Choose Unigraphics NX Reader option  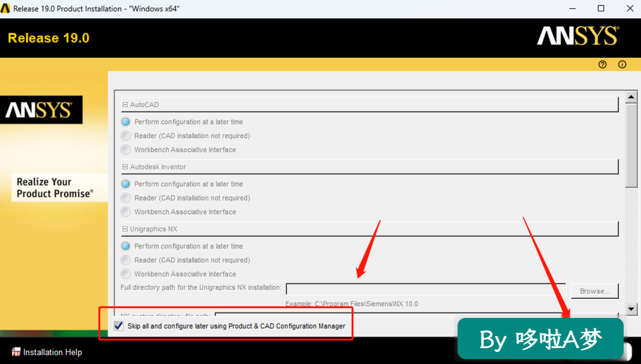pyautogui.click(x=126, y=260)
